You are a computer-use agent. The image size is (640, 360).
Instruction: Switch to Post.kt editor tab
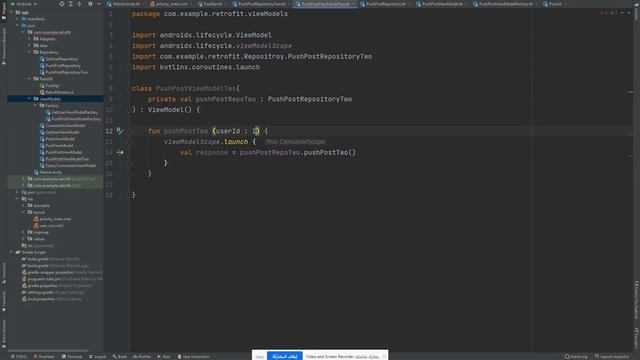click(x=553, y=4)
